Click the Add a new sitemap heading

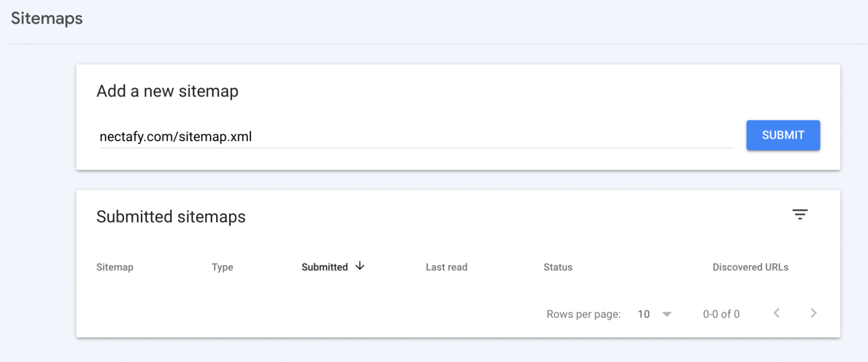(168, 91)
